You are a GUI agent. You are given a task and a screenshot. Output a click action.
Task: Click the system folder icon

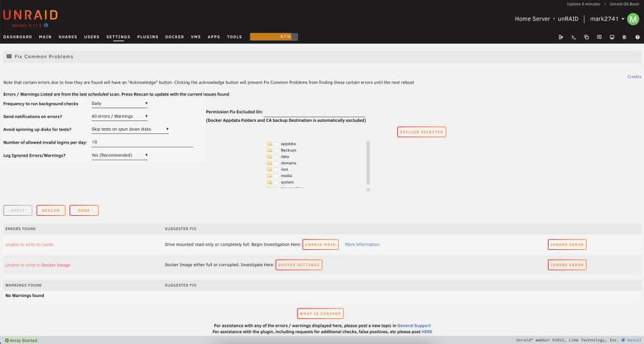coord(269,182)
